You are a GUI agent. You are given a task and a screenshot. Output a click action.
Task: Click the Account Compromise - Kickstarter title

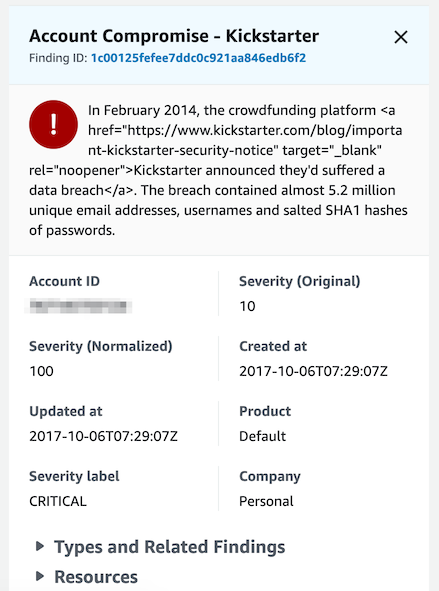pyautogui.click(x=174, y=36)
